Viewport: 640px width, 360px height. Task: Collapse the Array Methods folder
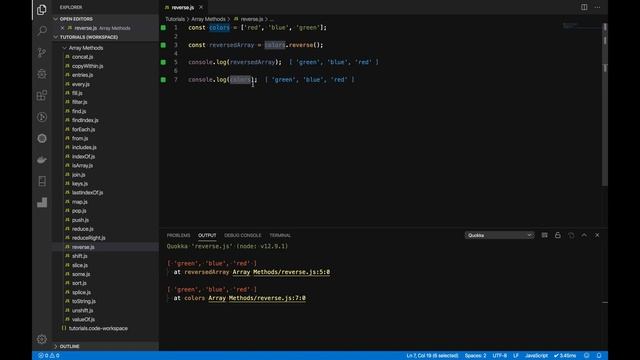pos(86,48)
